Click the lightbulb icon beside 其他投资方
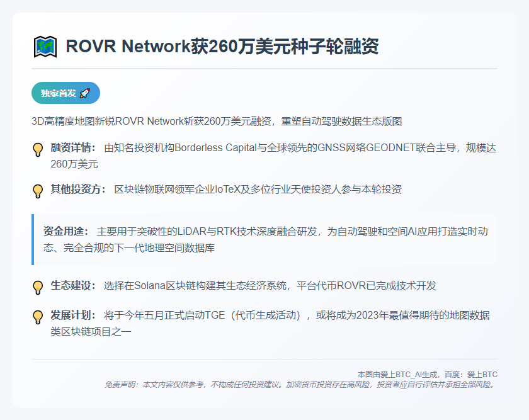This screenshot has height=420, width=529. pyautogui.click(x=38, y=191)
